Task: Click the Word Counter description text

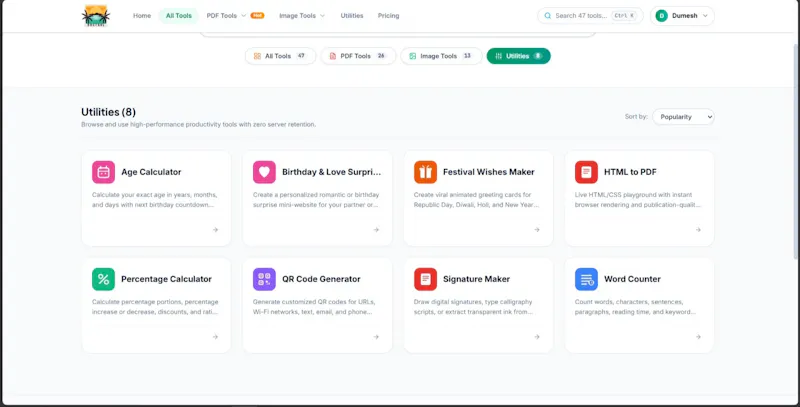Action: coord(635,307)
